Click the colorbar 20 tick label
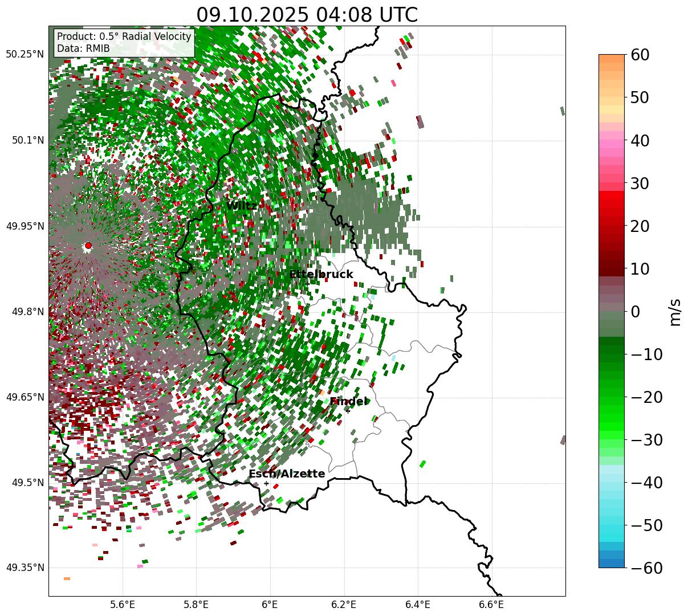Viewport: 688px width, 616px height. tap(639, 226)
